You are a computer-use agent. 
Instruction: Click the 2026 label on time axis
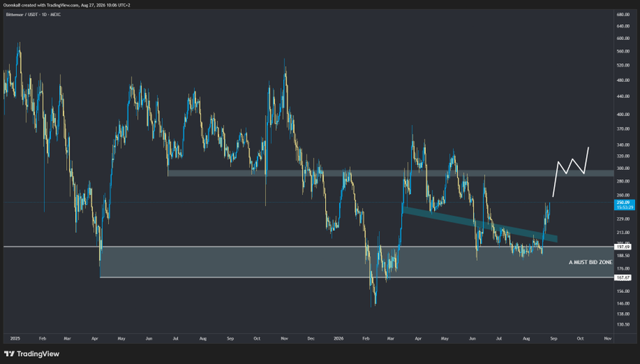[x=338, y=338]
